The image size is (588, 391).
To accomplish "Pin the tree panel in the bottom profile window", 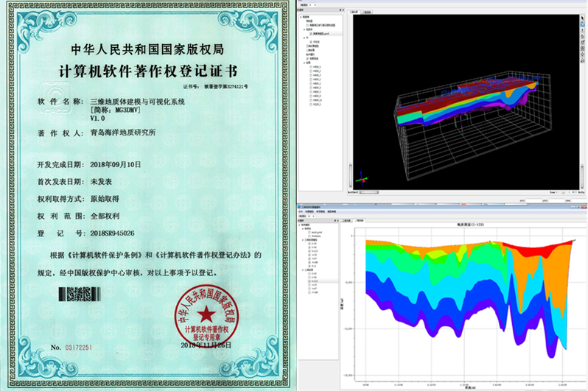I will [335, 221].
